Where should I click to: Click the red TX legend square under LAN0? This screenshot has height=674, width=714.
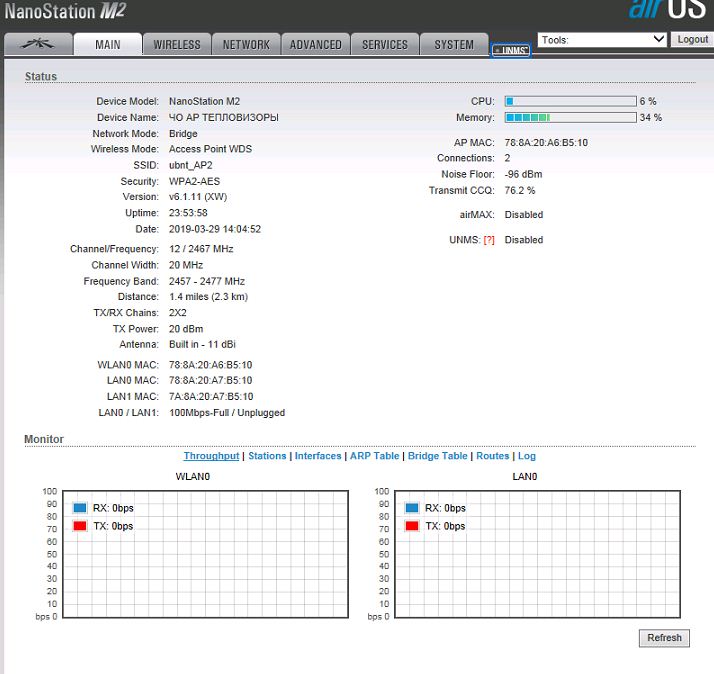(411, 526)
